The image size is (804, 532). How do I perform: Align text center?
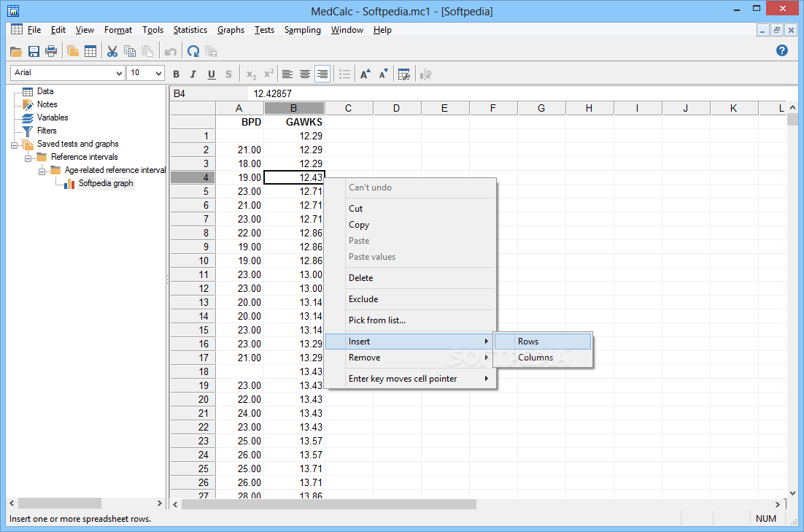click(x=304, y=74)
